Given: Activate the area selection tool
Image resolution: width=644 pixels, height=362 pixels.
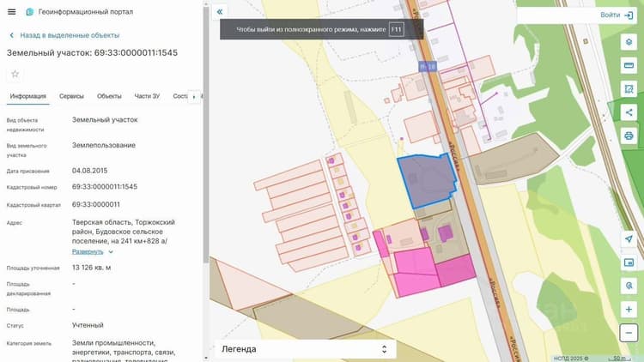Looking at the screenshot, I should point(629,89).
